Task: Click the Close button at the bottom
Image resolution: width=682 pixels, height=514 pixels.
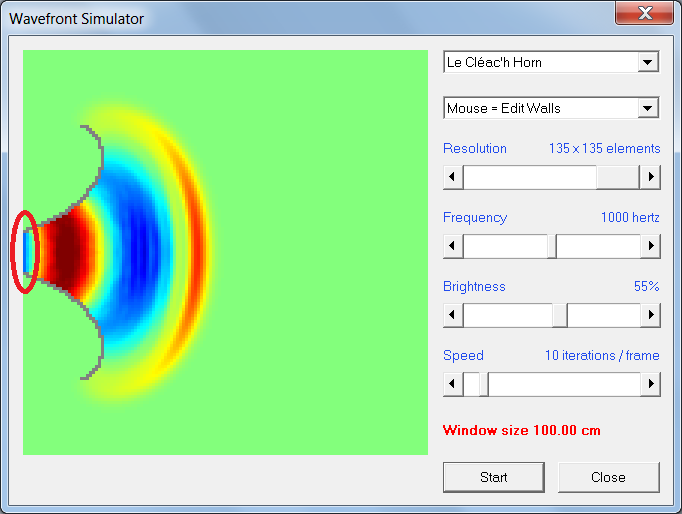Action: (608, 477)
